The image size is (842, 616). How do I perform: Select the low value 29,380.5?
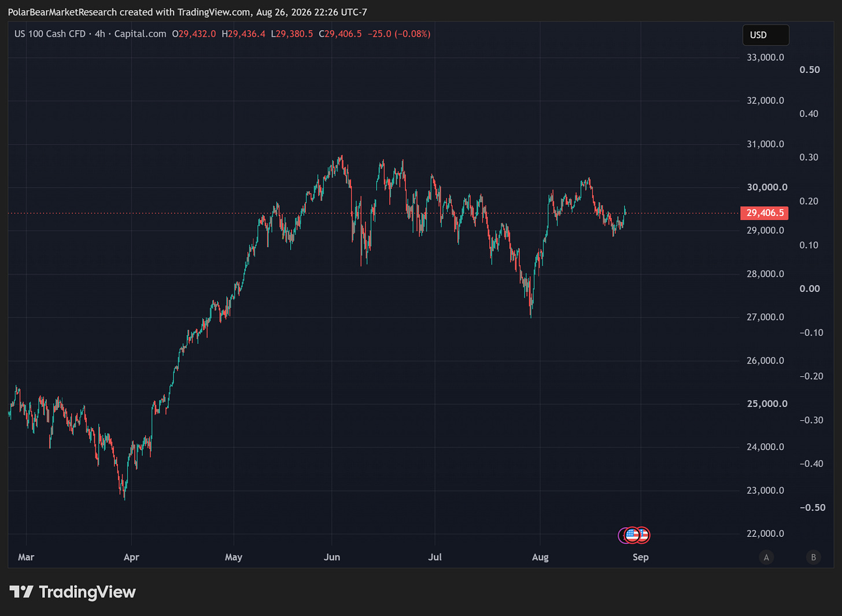295,34
